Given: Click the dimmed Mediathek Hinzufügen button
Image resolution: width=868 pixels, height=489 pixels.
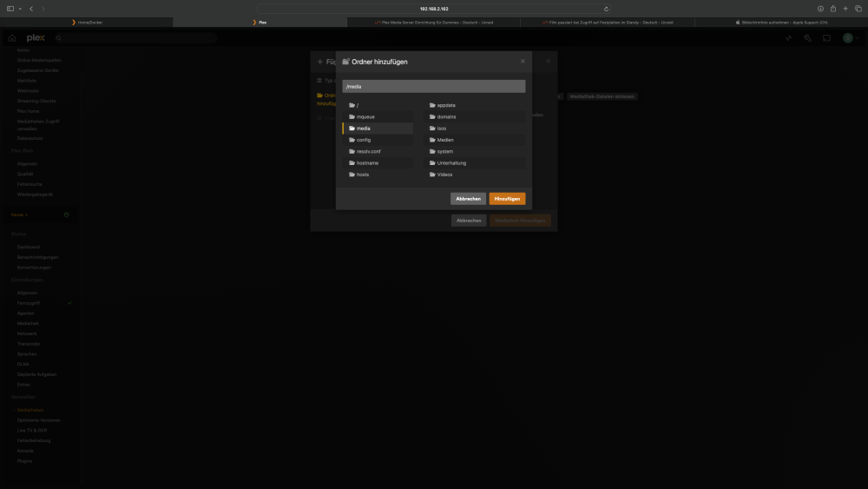Looking at the screenshot, I should tap(520, 221).
